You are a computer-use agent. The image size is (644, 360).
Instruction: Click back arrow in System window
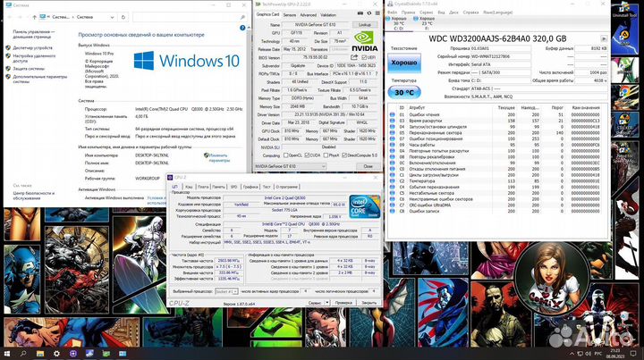[x=10, y=17]
